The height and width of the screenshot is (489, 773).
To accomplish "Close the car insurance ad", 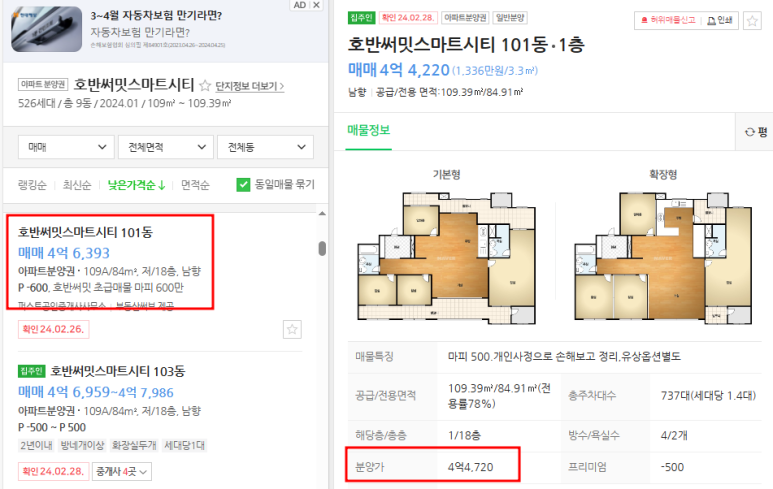I will 316,5.
